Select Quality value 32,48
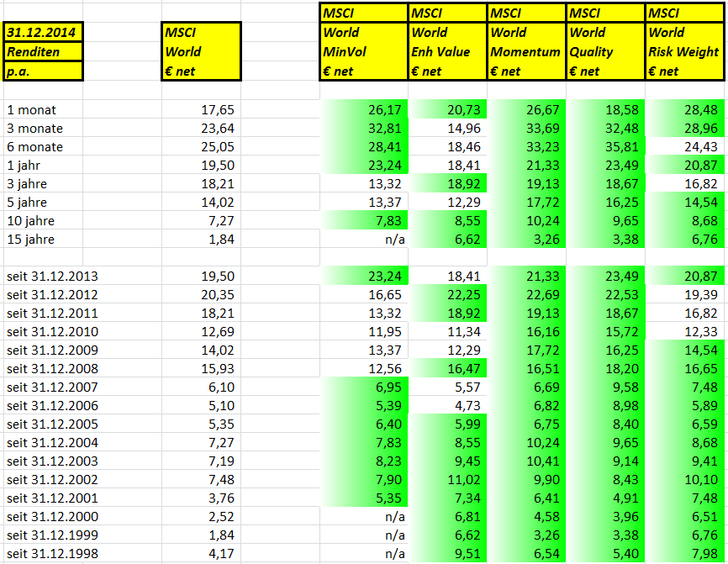Screen dimensions: 728x564 click(622, 129)
